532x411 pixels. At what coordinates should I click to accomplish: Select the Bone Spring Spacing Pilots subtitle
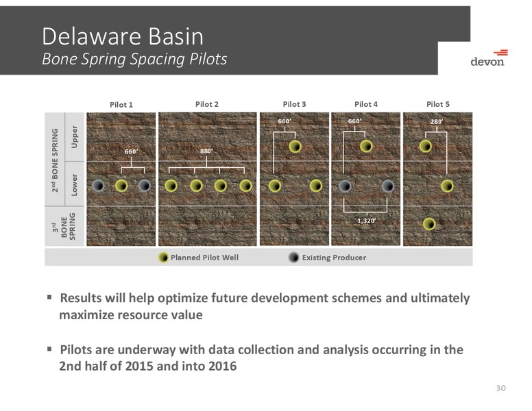134,59
